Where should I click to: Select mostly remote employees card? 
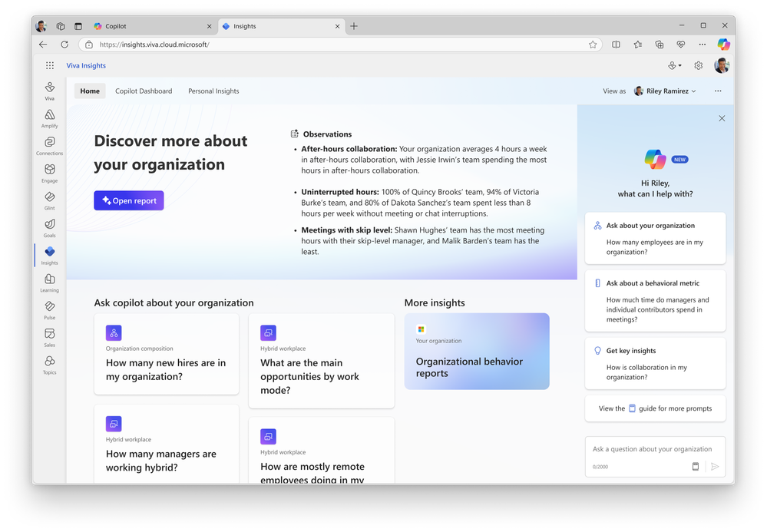(322, 451)
